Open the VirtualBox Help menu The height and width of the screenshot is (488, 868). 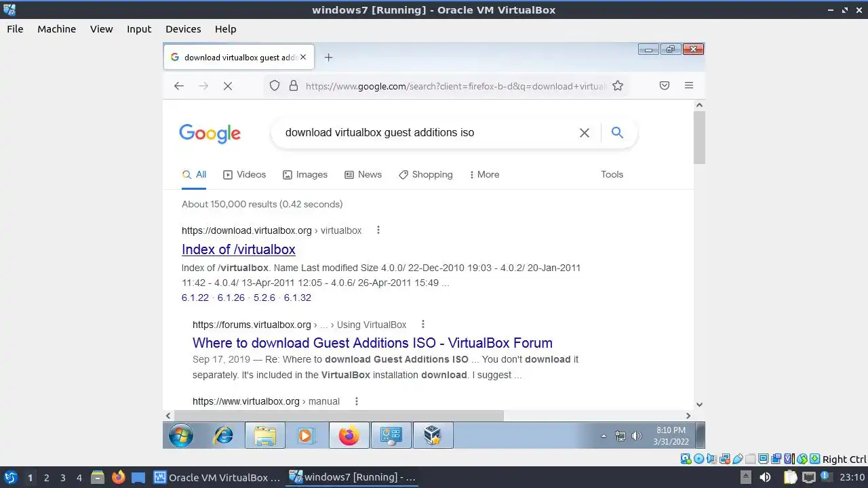pyautogui.click(x=225, y=29)
